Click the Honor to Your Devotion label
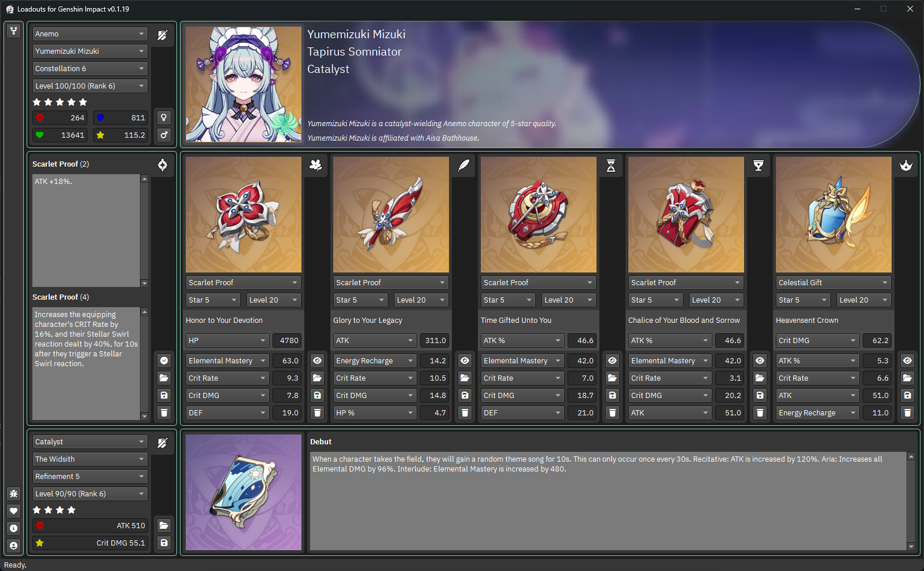Screen dimensions: 924x571 [224, 320]
